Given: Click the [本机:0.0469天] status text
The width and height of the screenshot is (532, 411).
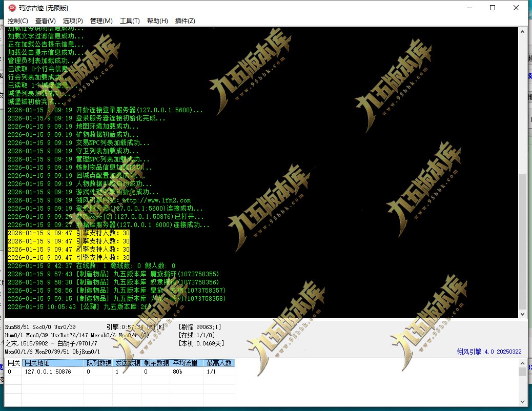Looking at the screenshot, I should tap(201, 343).
